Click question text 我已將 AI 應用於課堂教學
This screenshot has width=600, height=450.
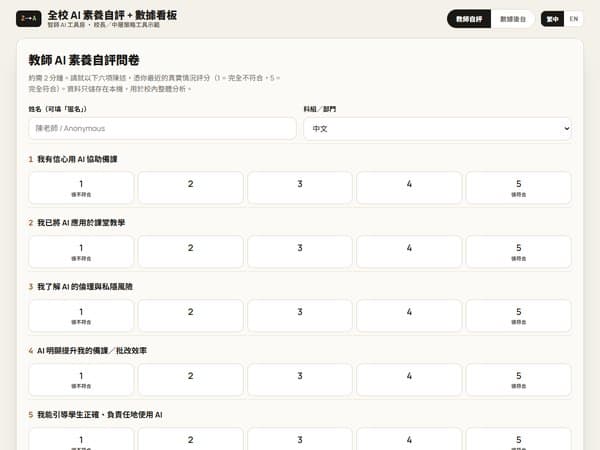pos(81,223)
